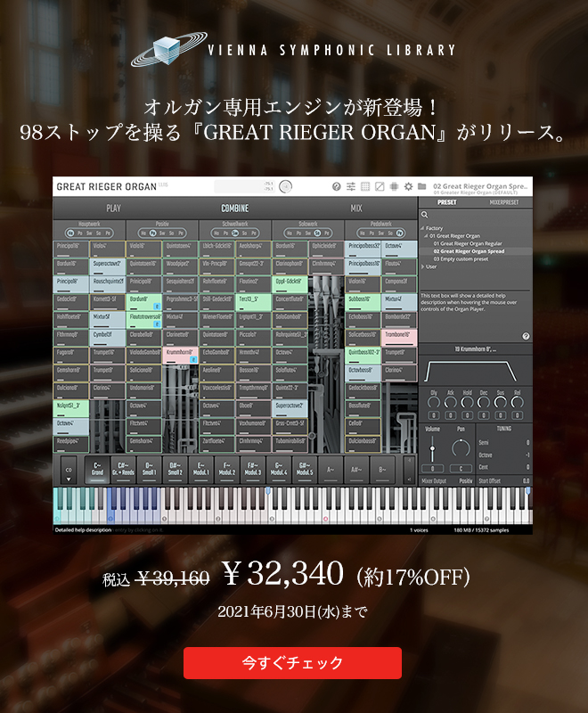Toggle the Voxhumana8' stop

(254, 427)
